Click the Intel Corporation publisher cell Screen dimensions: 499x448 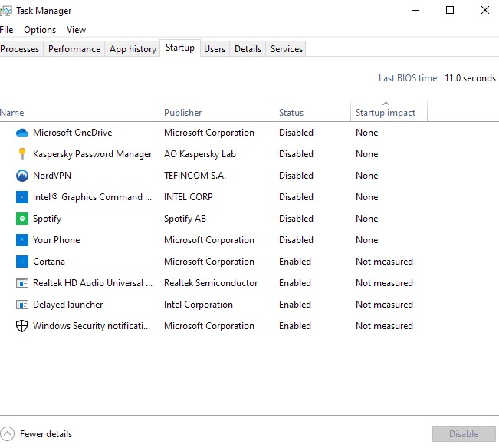tap(199, 305)
